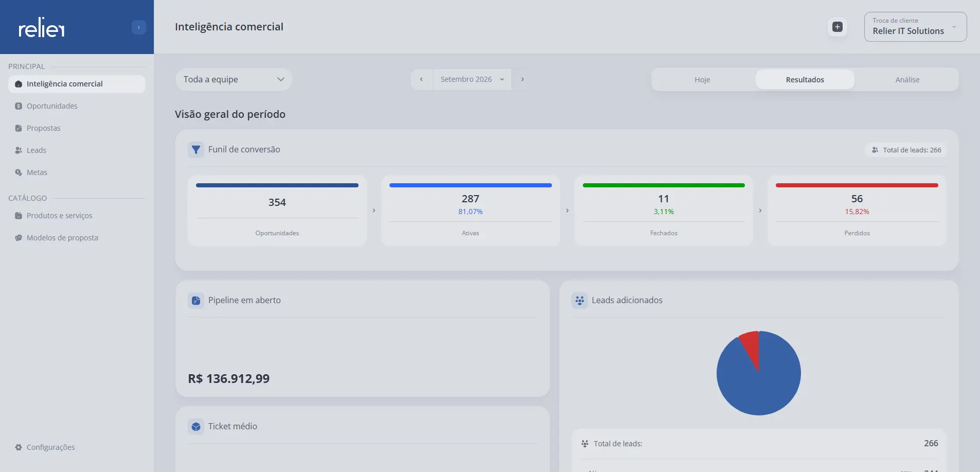Click the Total de leads: 266 badge
The height and width of the screenshot is (472, 980).
pyautogui.click(x=906, y=150)
